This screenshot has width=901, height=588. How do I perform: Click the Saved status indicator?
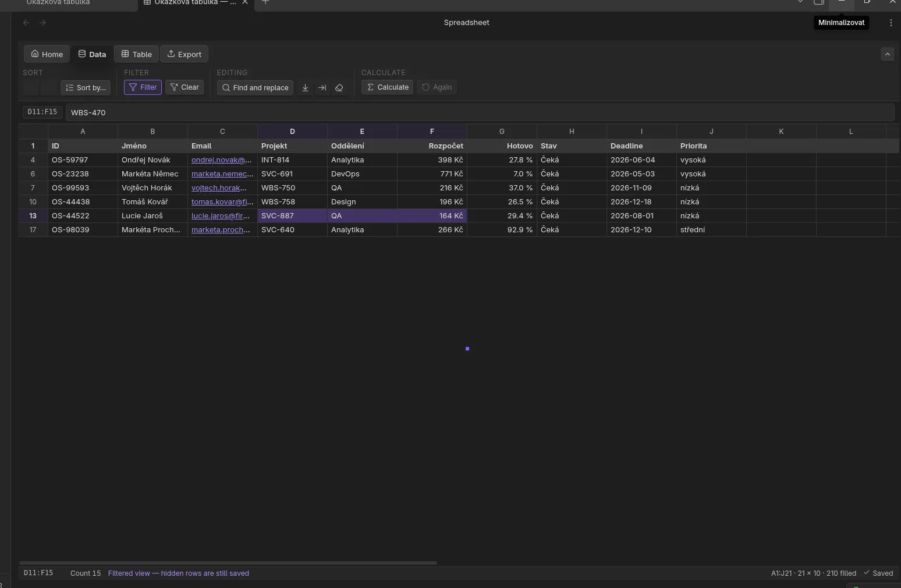(x=878, y=573)
